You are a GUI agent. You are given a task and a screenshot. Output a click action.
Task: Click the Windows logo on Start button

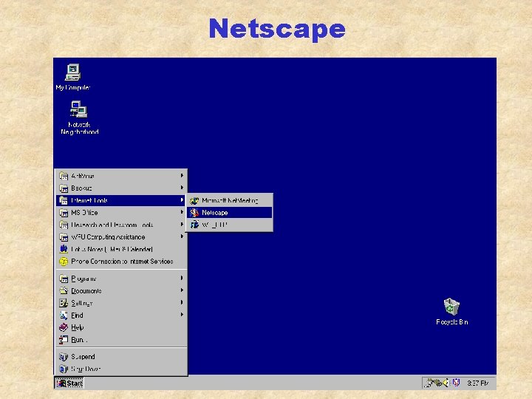point(61,383)
